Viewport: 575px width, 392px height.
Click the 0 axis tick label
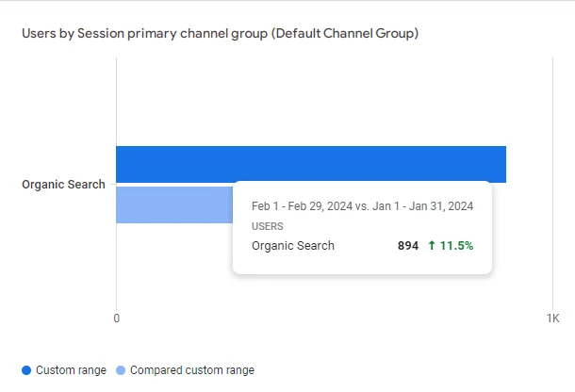tap(117, 318)
